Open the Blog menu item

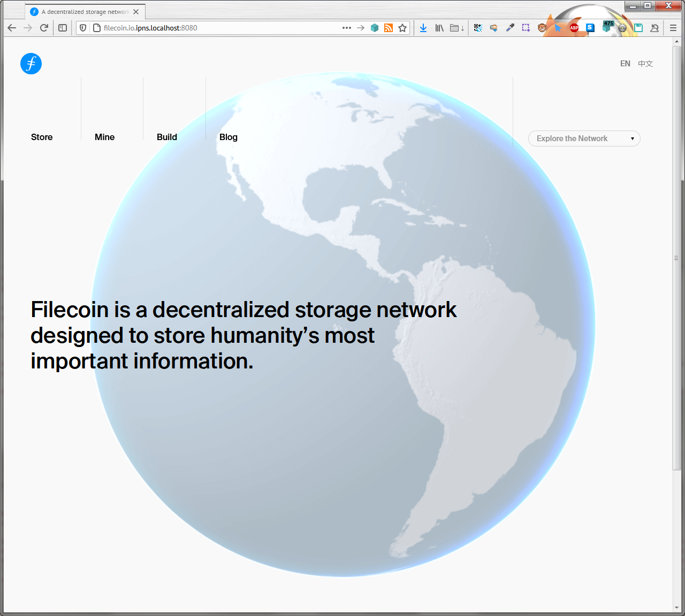pyautogui.click(x=229, y=137)
